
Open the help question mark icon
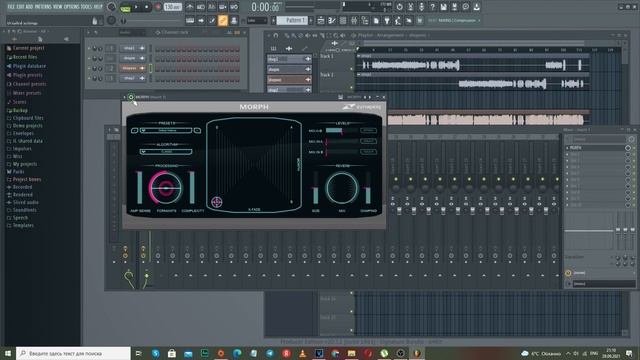click(433, 7)
